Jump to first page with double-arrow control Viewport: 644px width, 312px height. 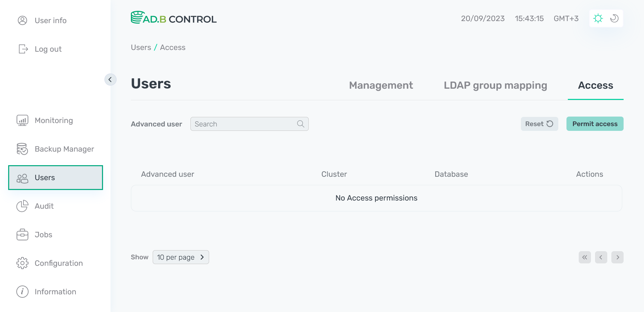[585, 257]
